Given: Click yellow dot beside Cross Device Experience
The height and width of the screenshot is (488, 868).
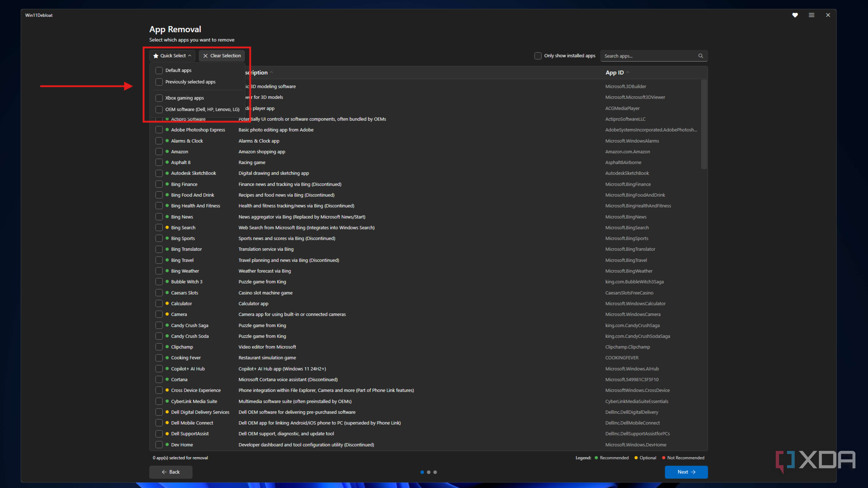Looking at the screenshot, I should coord(167,390).
